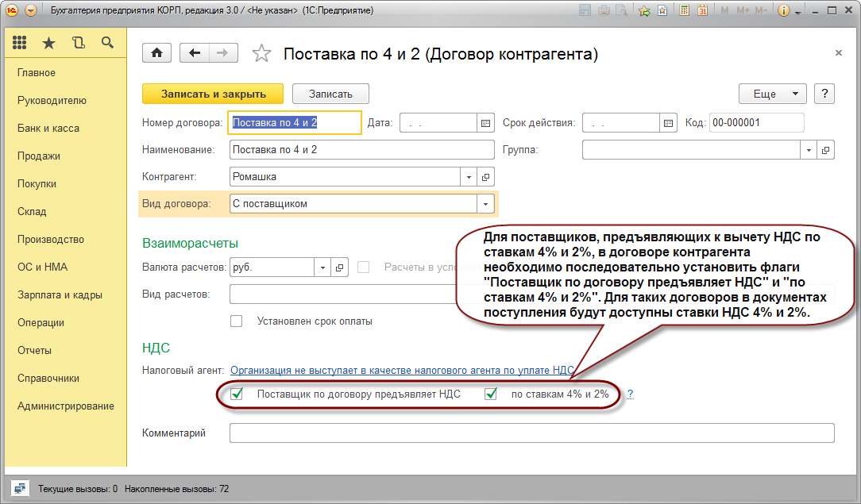861x504 pixels.
Task: Open Контрагент Ромашка record icon
Action: (x=486, y=177)
